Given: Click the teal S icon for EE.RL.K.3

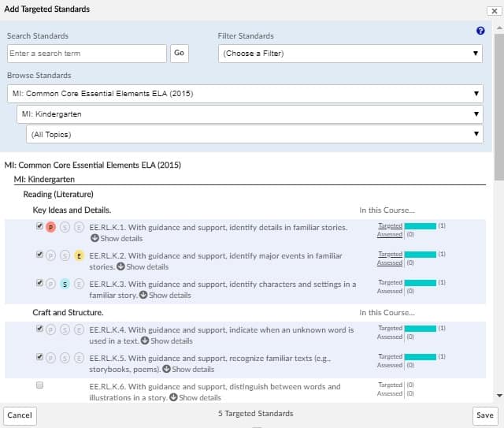Looking at the screenshot, I should (65, 284).
